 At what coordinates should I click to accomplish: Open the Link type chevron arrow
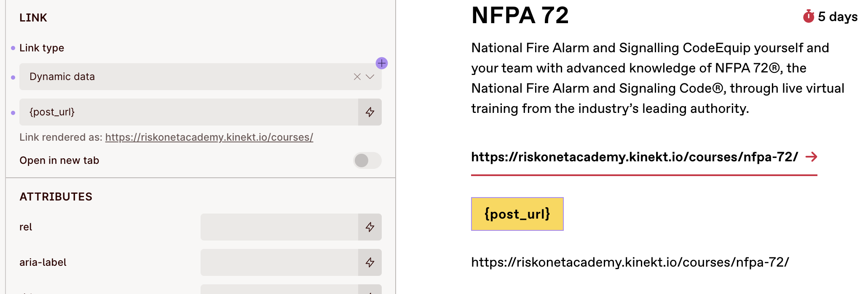click(x=370, y=77)
